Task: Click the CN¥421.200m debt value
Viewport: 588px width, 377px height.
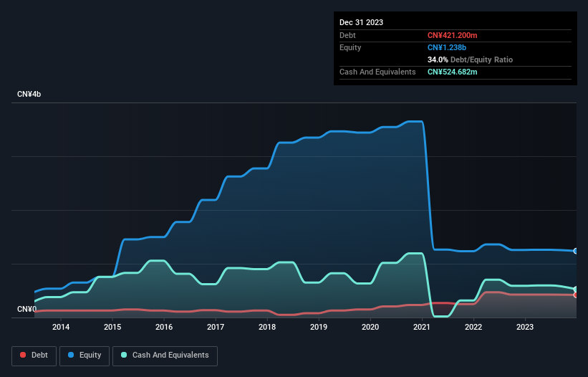Action: (452, 35)
